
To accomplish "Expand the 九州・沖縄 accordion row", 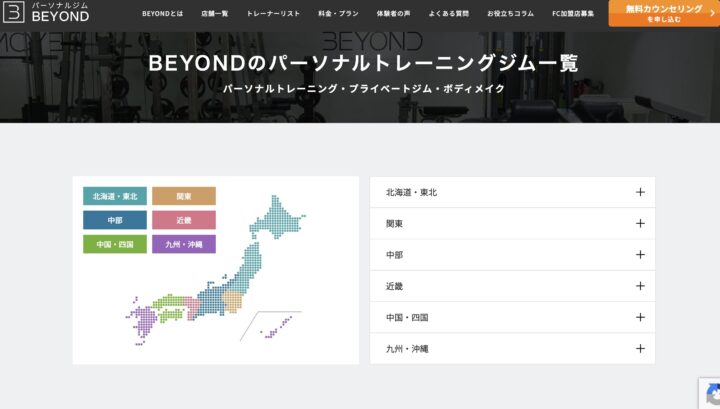I will [x=512, y=348].
